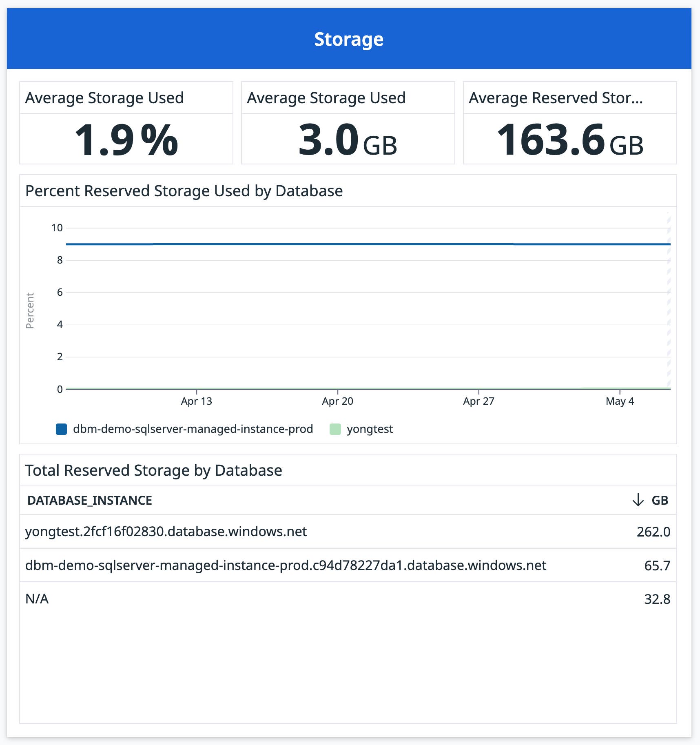The width and height of the screenshot is (700, 745).
Task: Select the dbm-demo-sqlserver legend color swatch
Action: coord(60,429)
